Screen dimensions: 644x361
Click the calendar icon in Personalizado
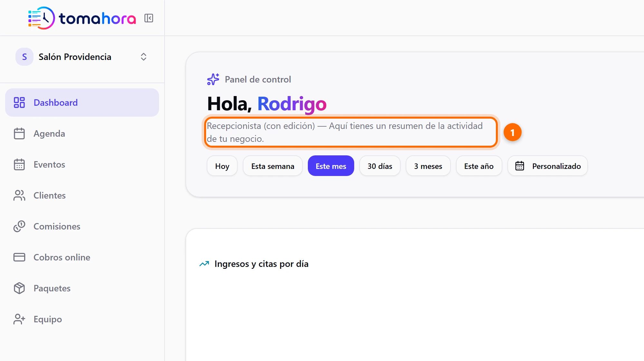pyautogui.click(x=520, y=166)
